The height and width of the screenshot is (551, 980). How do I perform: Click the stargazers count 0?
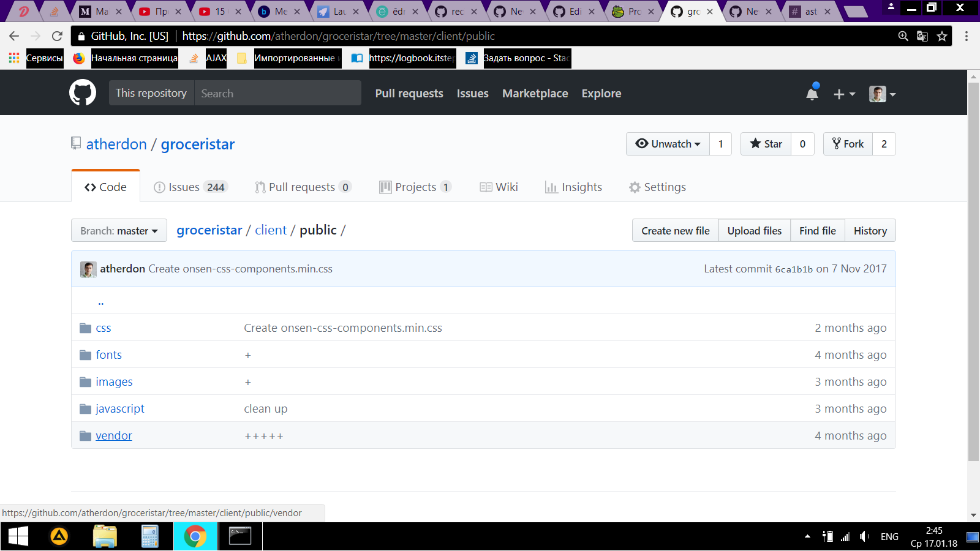click(802, 144)
